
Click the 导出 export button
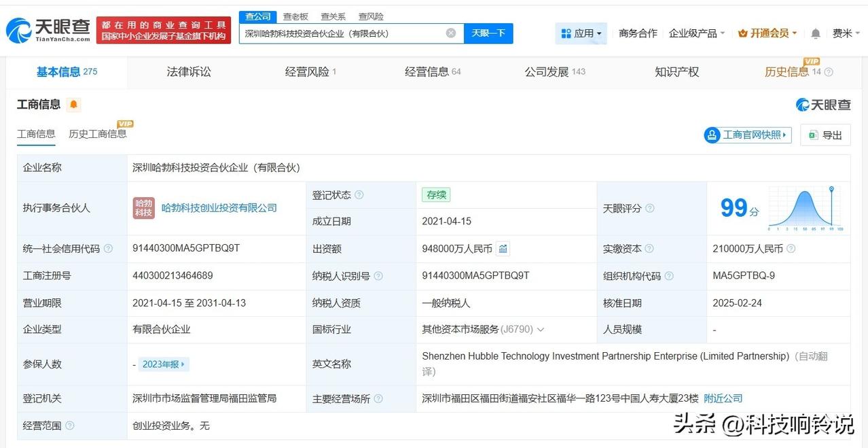tap(825, 135)
